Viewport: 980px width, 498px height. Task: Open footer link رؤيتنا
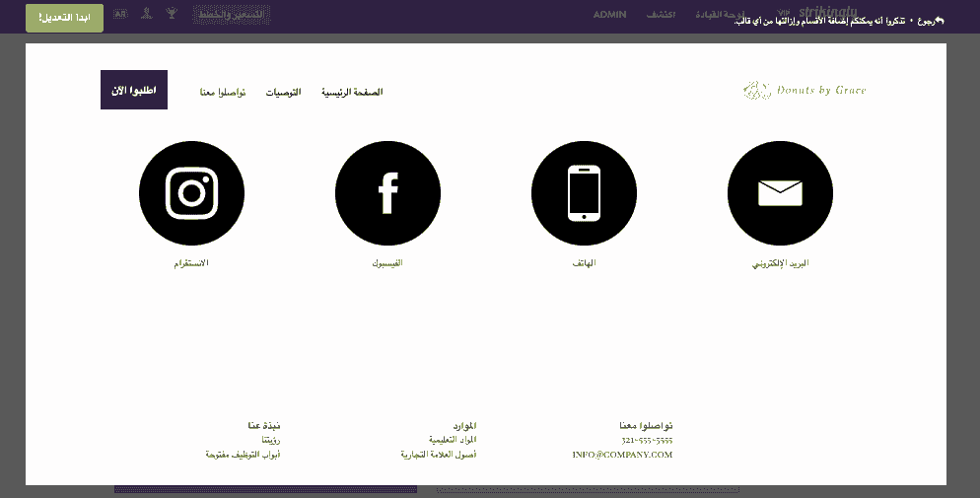(271, 440)
